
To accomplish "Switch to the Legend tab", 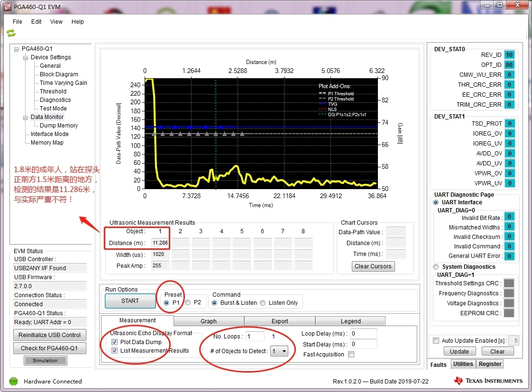I will tap(351, 321).
